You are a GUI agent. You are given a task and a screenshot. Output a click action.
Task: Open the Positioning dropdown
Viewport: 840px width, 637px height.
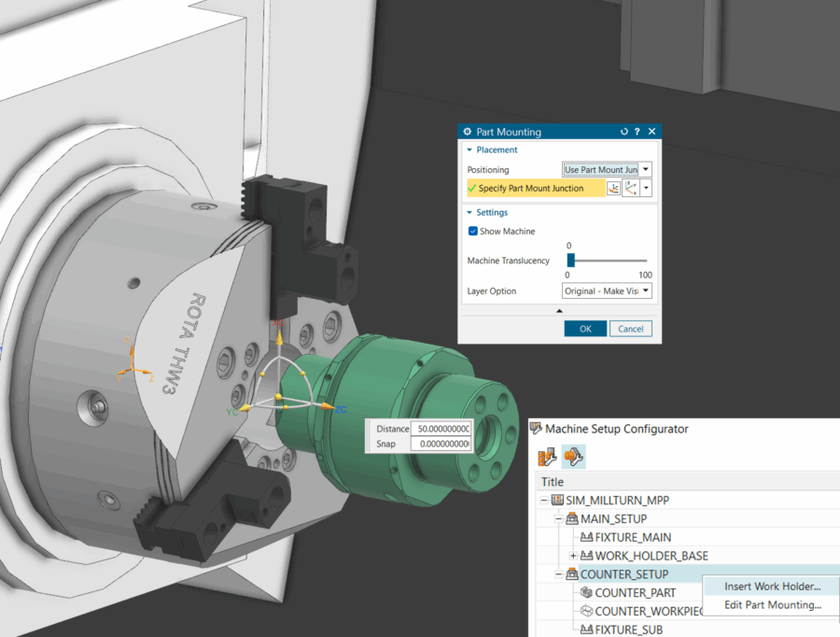[x=646, y=170]
